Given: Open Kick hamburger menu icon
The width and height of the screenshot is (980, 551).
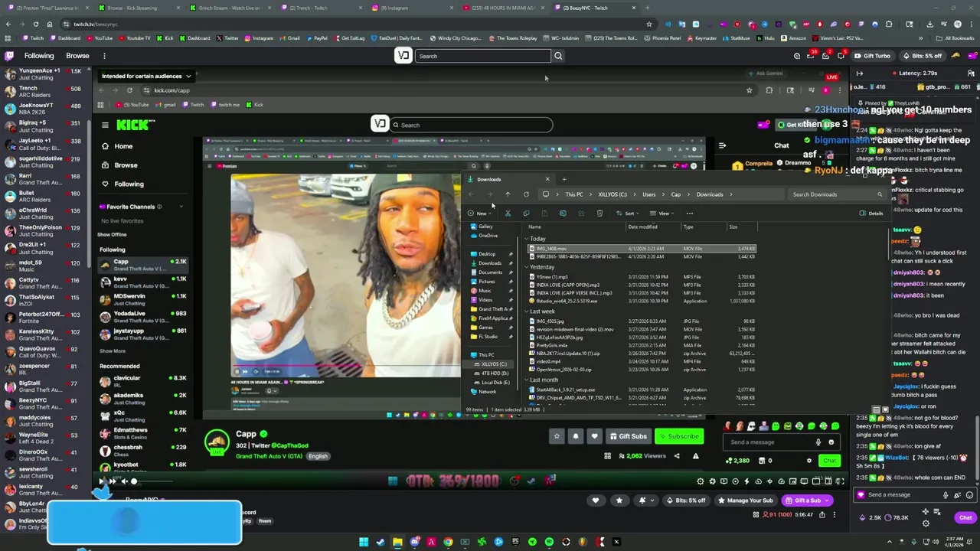Looking at the screenshot, I should 105,125.
